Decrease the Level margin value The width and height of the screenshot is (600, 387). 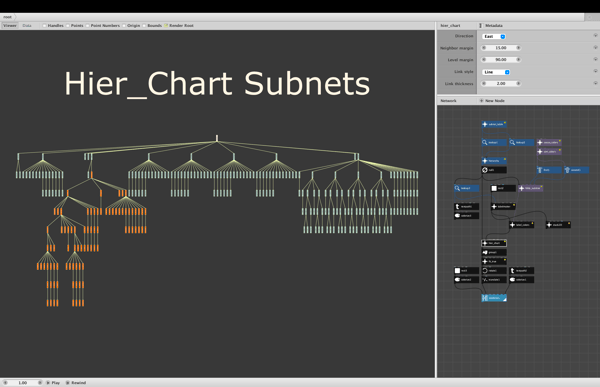(x=484, y=60)
